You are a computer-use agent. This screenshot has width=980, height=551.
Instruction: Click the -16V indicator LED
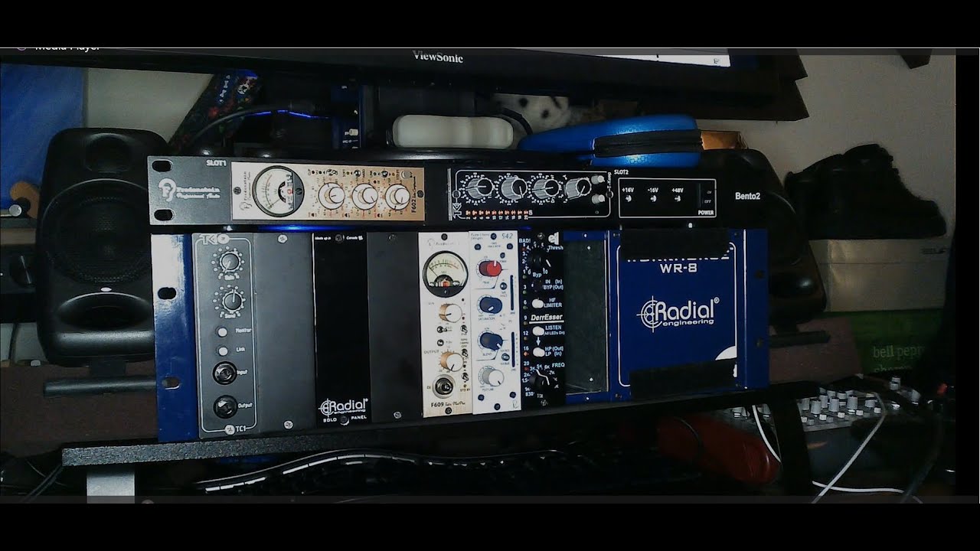655,199
